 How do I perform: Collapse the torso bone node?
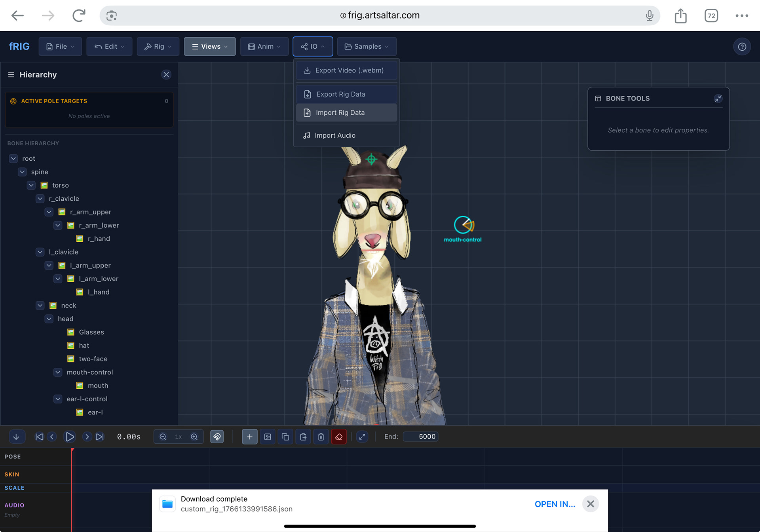(x=31, y=185)
